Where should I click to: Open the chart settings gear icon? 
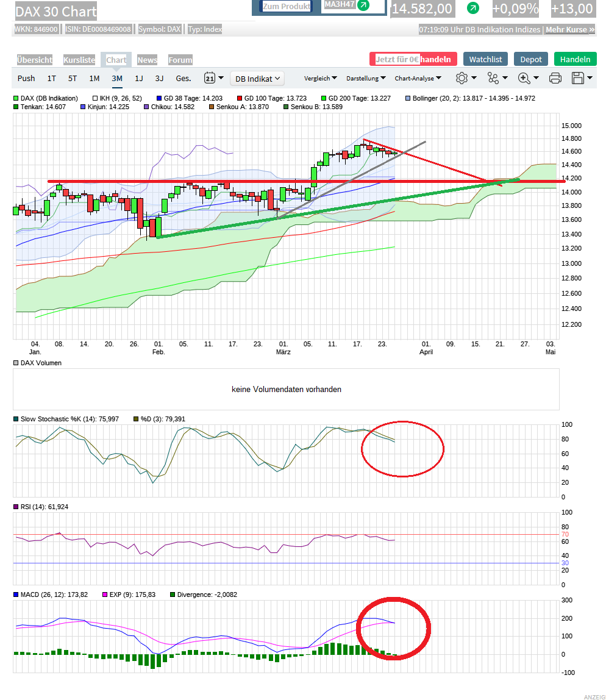pyautogui.click(x=462, y=78)
